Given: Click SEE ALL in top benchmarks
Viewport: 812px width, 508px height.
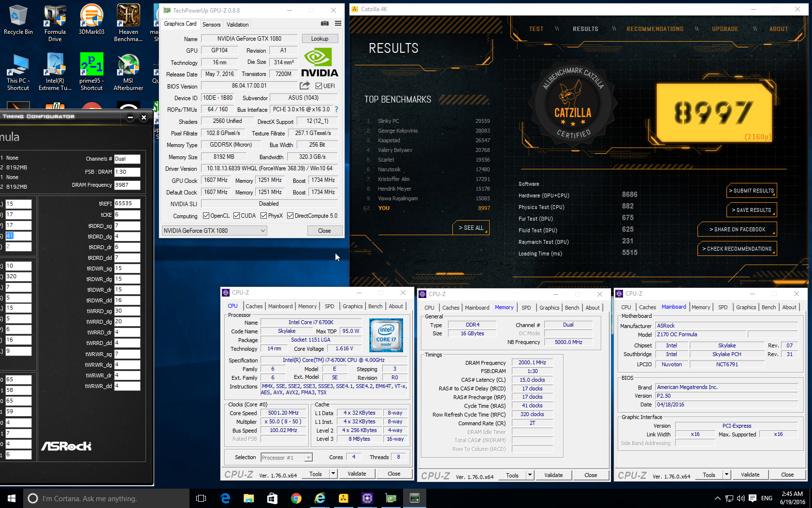Looking at the screenshot, I should [x=471, y=228].
